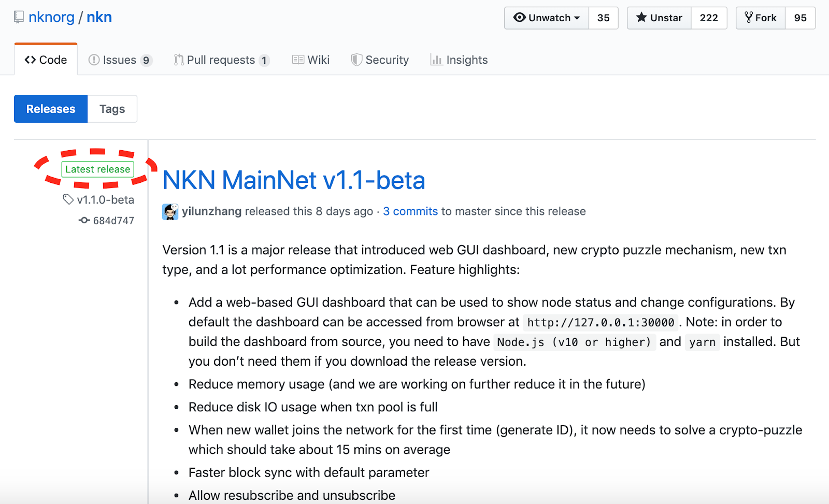Click the Pull requests count badge 1
This screenshot has height=504, width=829.
[x=264, y=61]
